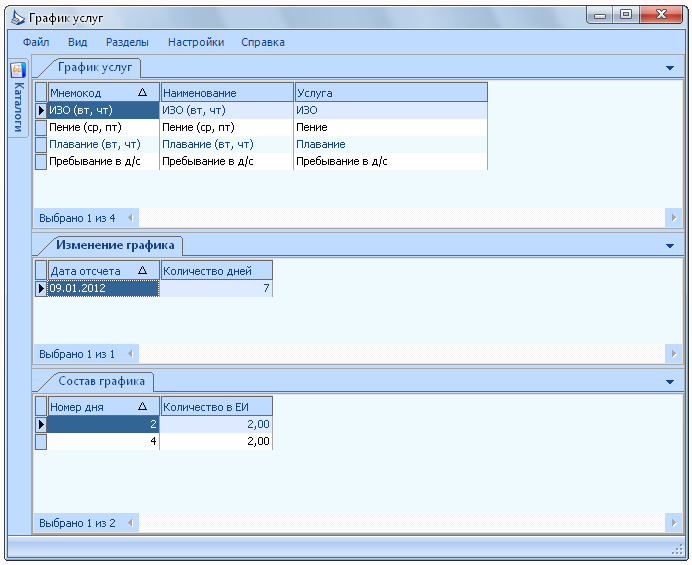The height and width of the screenshot is (565, 692).
Task: Sort by the Количество дней column header
Action: pos(217,271)
